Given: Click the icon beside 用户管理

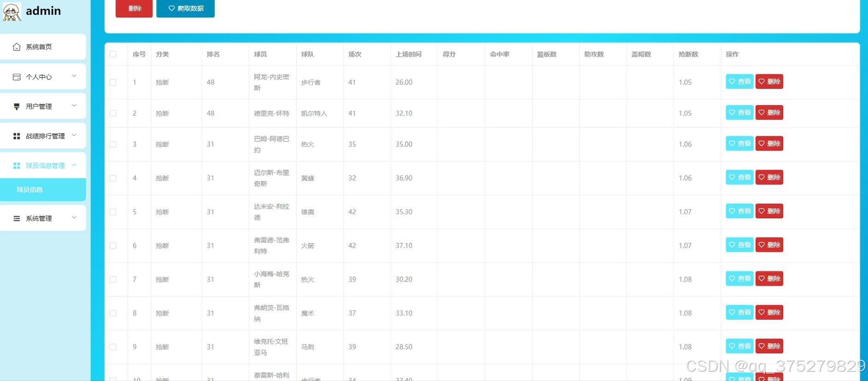Looking at the screenshot, I should click(17, 106).
